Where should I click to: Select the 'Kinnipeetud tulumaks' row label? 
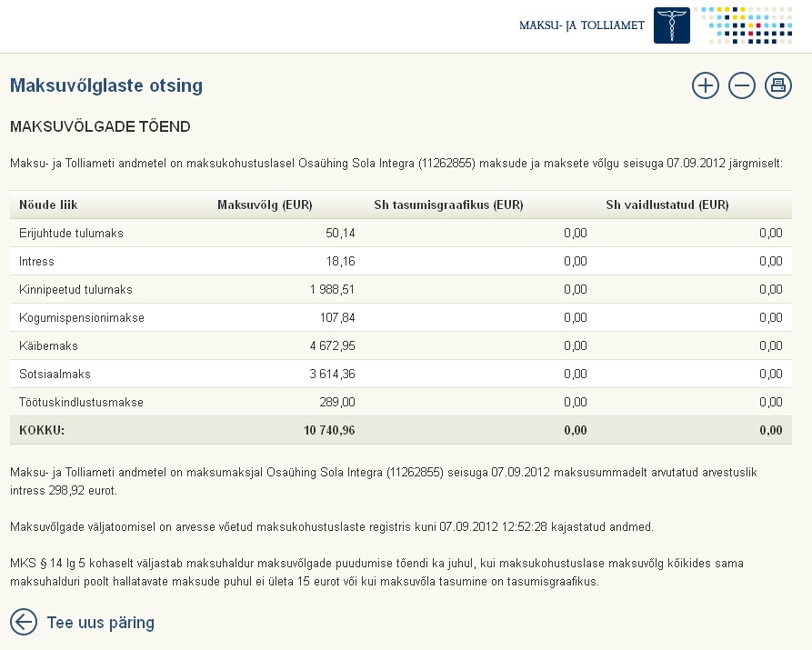click(75, 289)
